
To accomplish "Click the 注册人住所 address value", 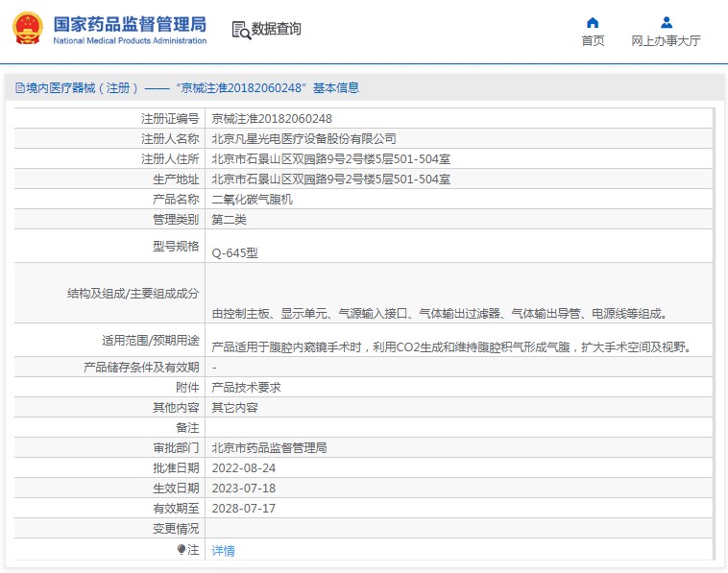I will pyautogui.click(x=331, y=159).
